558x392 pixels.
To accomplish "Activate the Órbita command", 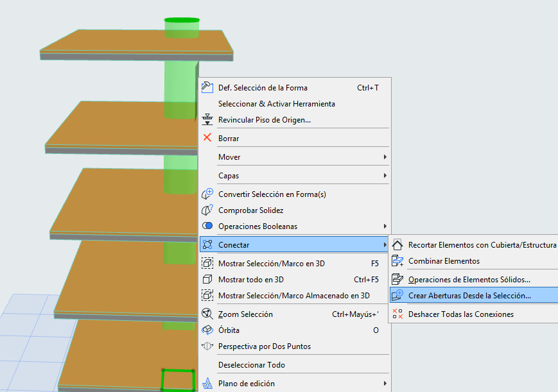I will point(295,330).
